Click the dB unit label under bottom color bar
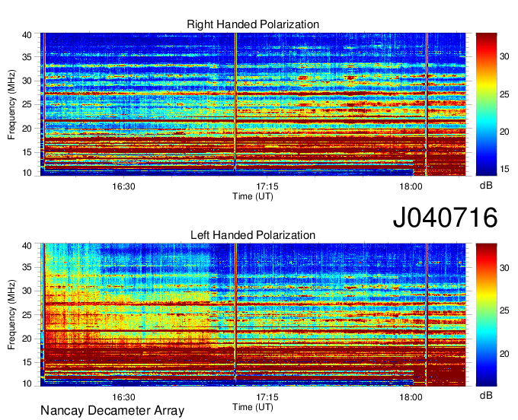518x420 pixels. 486,395
